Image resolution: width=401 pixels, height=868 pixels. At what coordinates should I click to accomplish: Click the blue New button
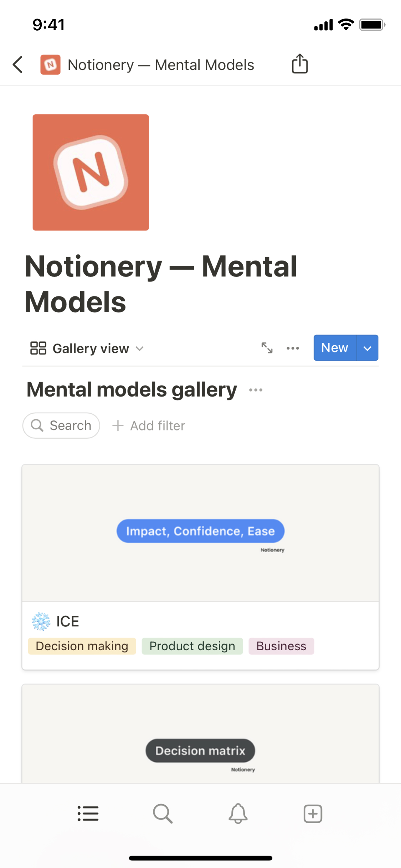click(x=334, y=348)
